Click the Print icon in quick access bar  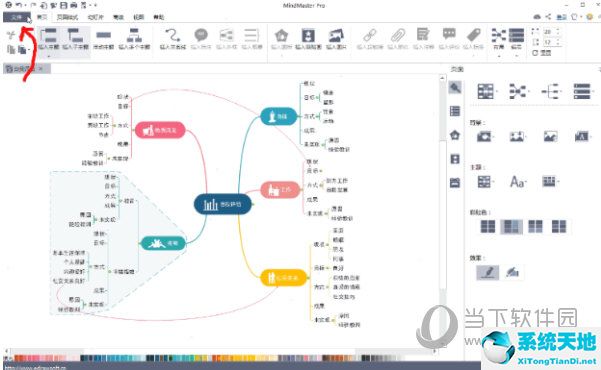(x=74, y=5)
